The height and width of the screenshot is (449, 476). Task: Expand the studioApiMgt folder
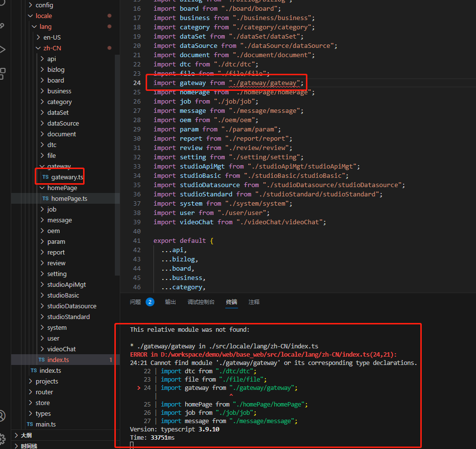coord(66,284)
